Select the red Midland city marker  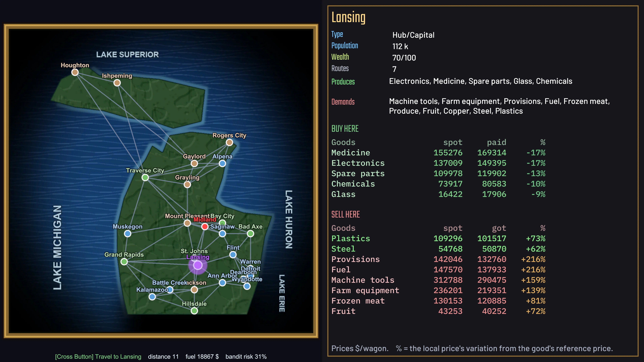(205, 227)
